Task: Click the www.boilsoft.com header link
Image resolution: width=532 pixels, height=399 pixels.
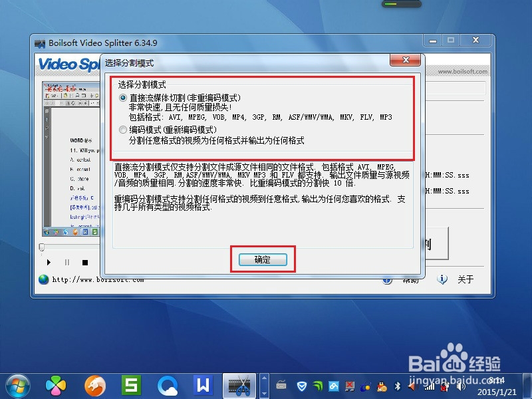Action: tap(462, 72)
